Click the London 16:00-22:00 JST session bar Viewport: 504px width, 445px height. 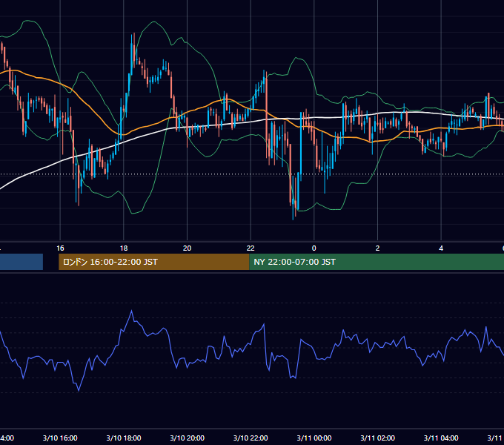pyautogui.click(x=154, y=262)
